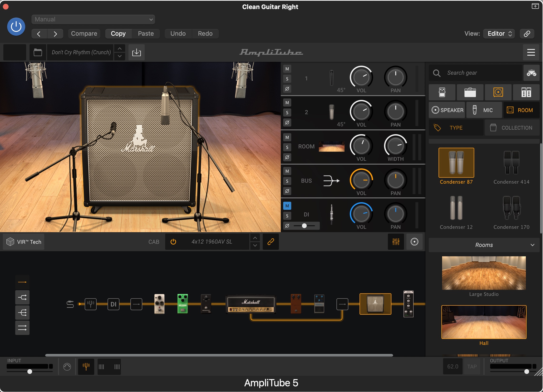Viewport: 543px width, 392px height.
Task: Select the parallel chains routing icon
Action: [x=22, y=328]
